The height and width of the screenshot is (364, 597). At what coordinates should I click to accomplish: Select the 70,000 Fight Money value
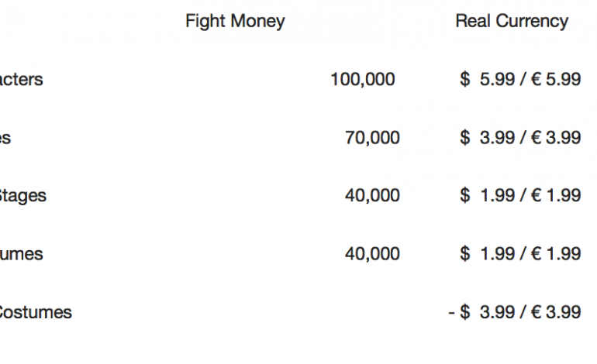pos(372,138)
